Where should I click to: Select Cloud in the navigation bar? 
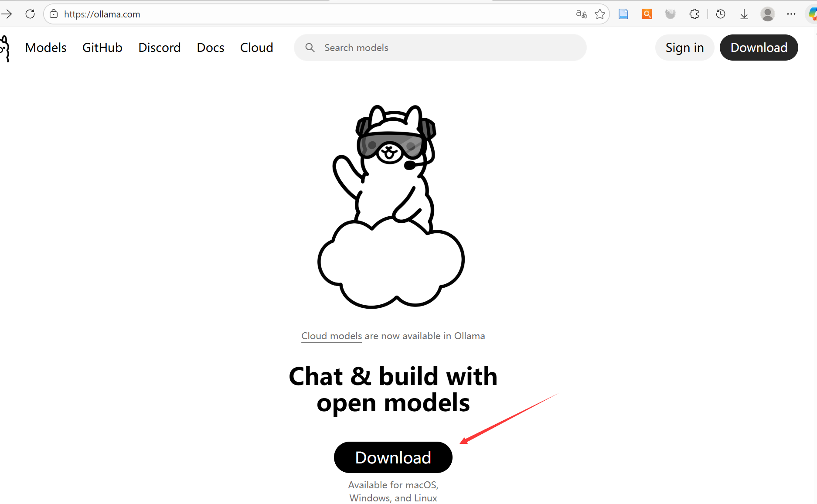(256, 48)
